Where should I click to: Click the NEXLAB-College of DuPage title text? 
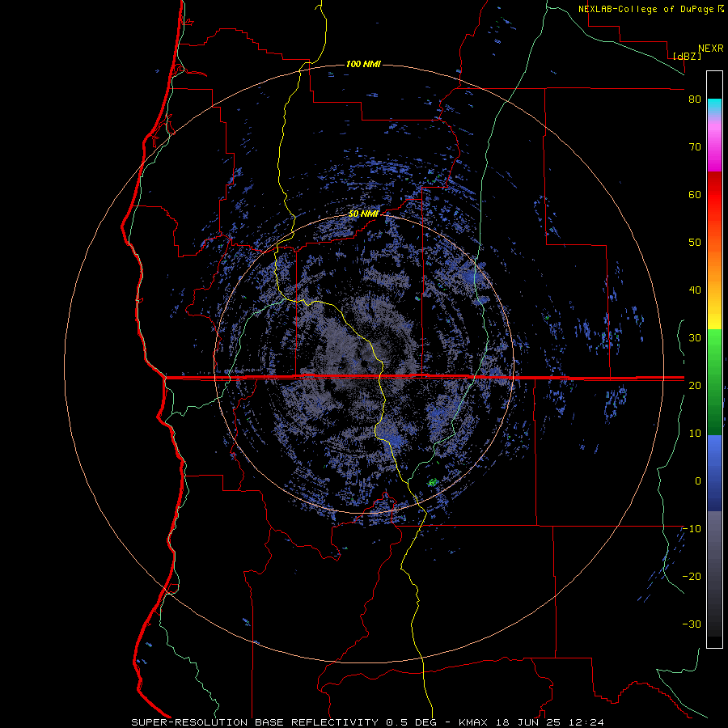(645, 9)
